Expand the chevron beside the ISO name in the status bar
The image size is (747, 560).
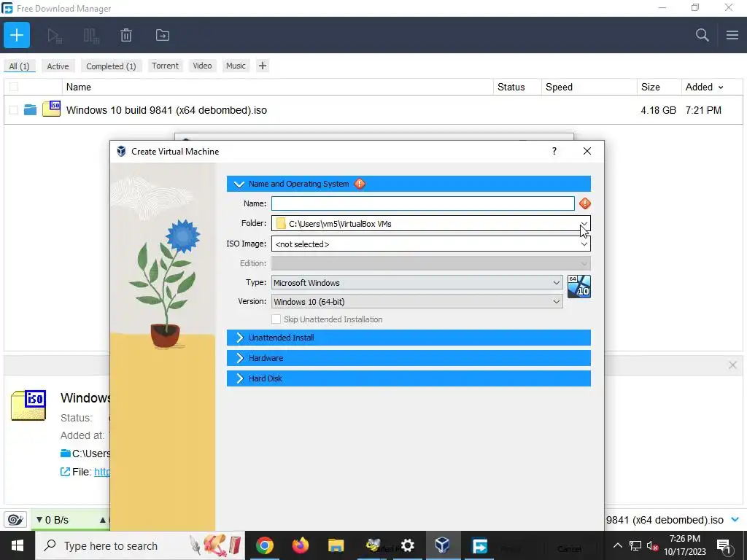(x=735, y=520)
